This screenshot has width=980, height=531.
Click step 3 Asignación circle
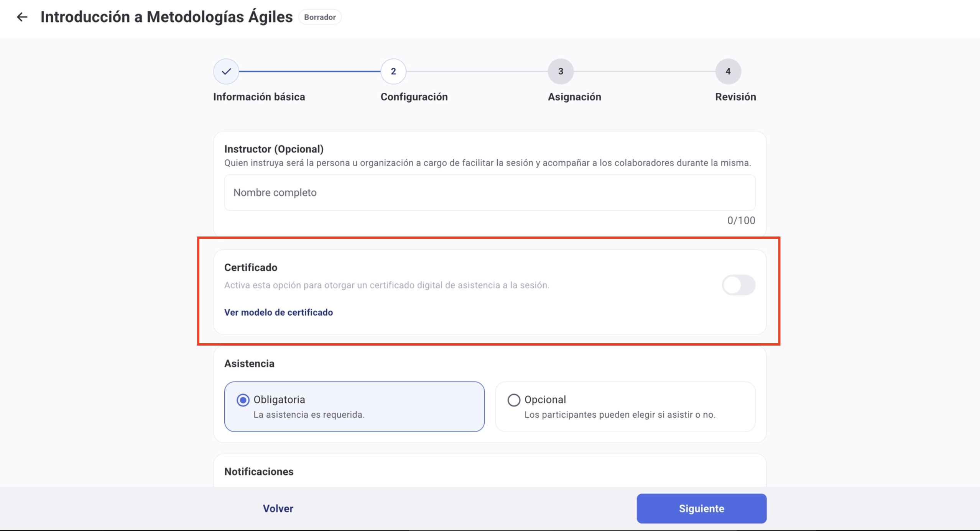560,71
